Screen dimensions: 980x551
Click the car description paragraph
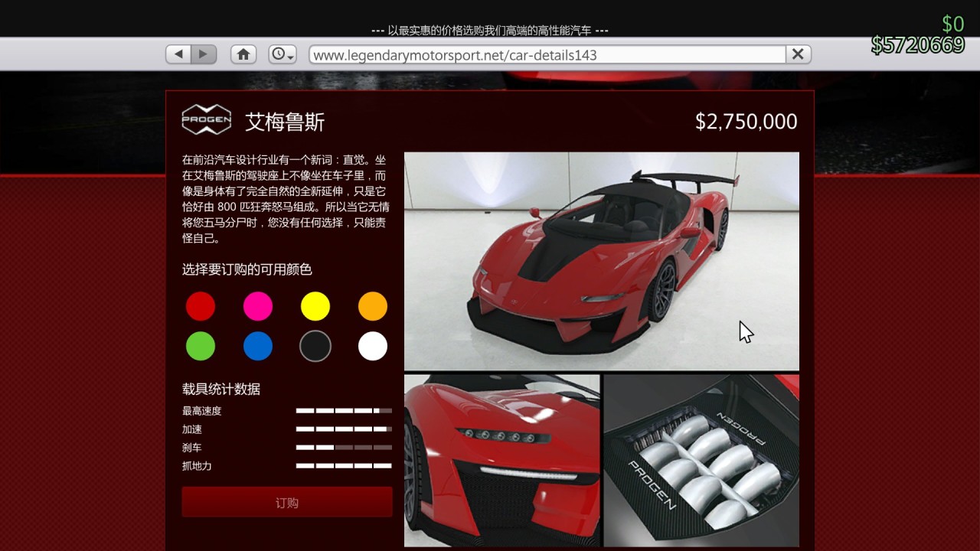[286, 199]
